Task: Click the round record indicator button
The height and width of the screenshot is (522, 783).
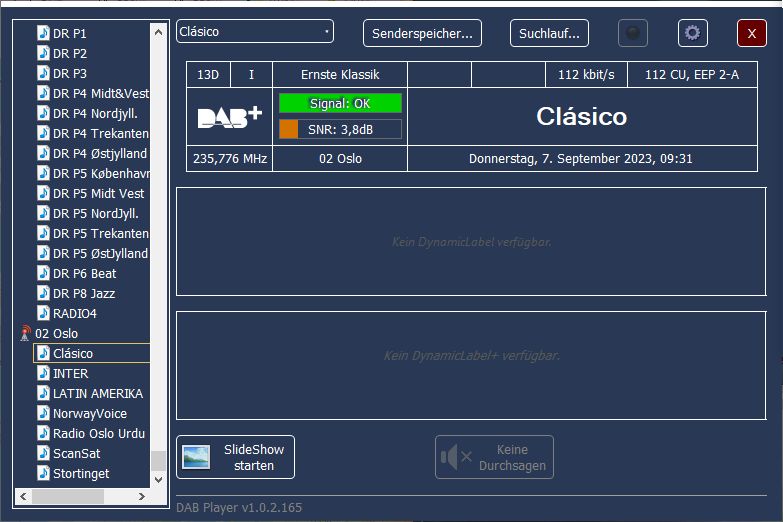Action: tap(632, 33)
